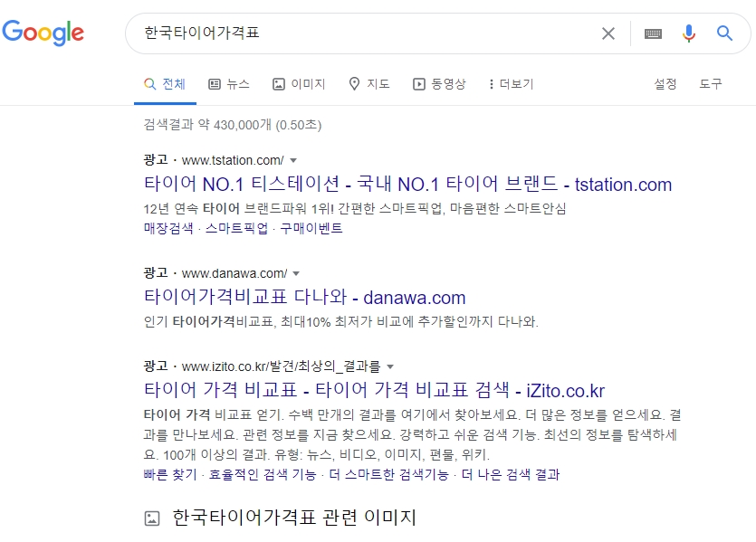Viewport: 756px width, 542px height.
Task: Clear the search box with X icon
Action: tap(608, 33)
